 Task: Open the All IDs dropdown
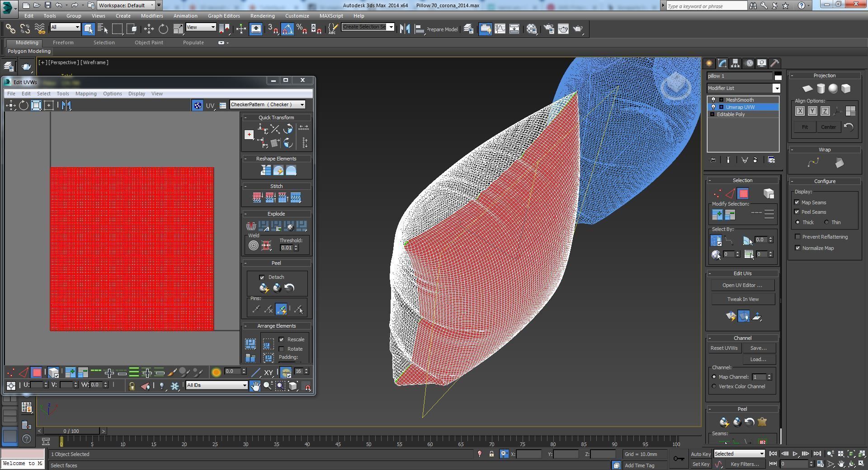click(217, 385)
